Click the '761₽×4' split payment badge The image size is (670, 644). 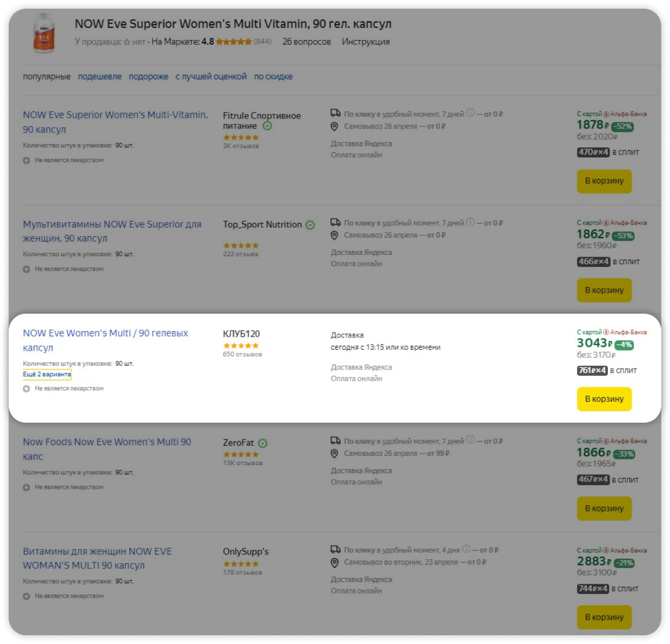point(592,370)
